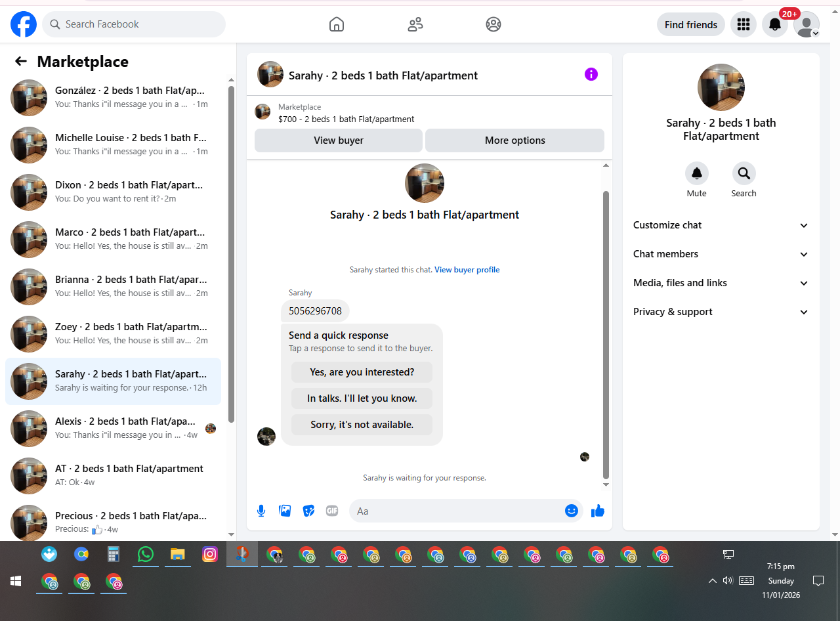Open the View buyer profile link
The height and width of the screenshot is (621, 840).
467,270
